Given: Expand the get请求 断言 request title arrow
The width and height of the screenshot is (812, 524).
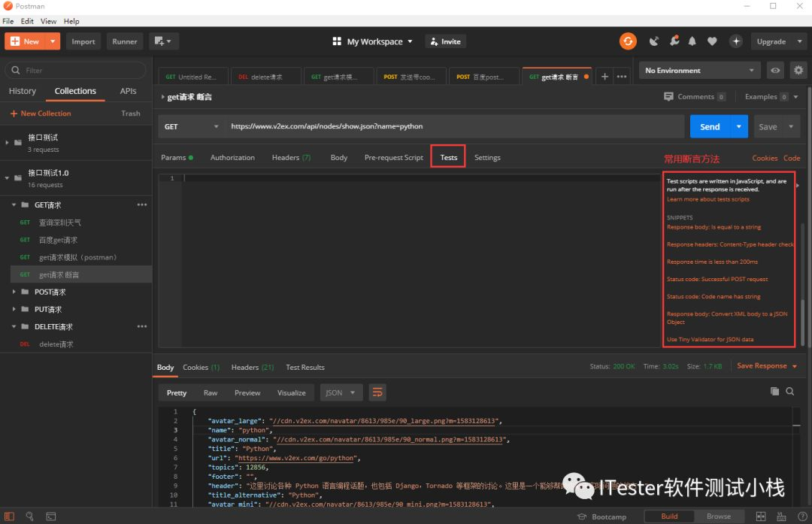Looking at the screenshot, I should point(162,97).
